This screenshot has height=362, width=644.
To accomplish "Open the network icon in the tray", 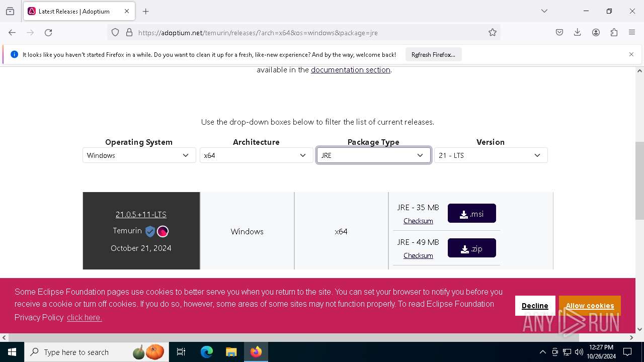I will click(x=567, y=352).
